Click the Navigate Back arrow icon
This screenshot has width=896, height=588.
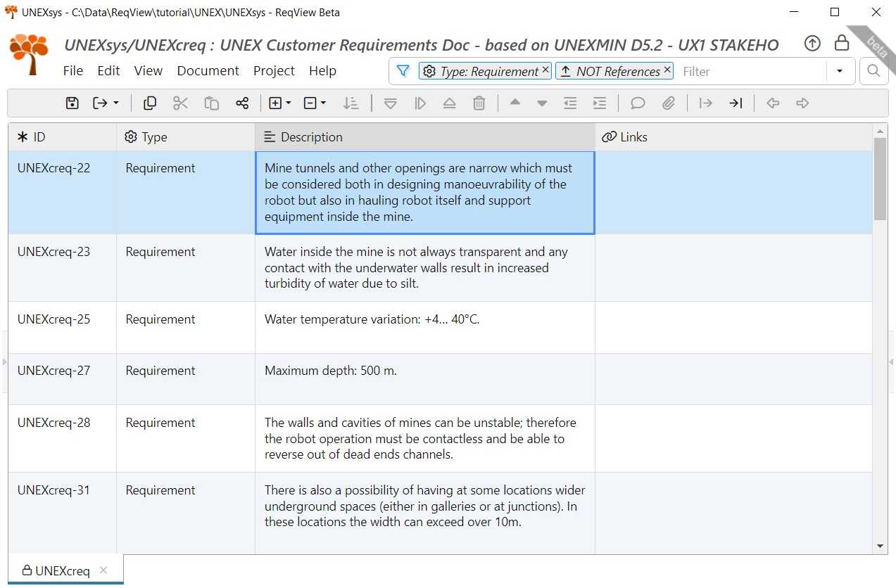click(773, 103)
